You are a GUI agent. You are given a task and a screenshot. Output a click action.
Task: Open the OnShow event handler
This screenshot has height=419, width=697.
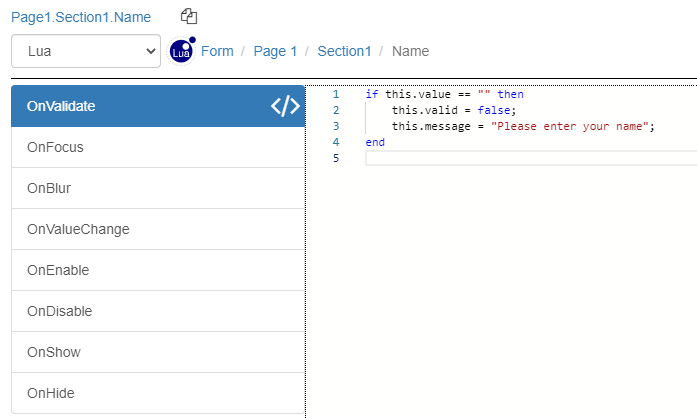158,352
